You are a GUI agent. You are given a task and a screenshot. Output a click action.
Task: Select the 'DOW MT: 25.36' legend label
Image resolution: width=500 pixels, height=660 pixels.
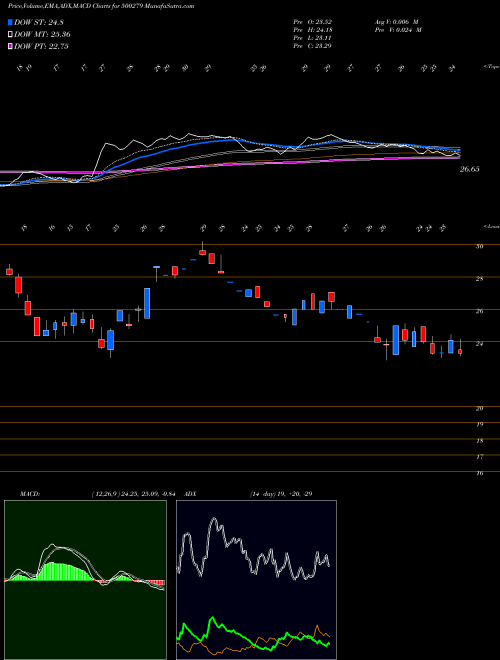tap(42, 35)
